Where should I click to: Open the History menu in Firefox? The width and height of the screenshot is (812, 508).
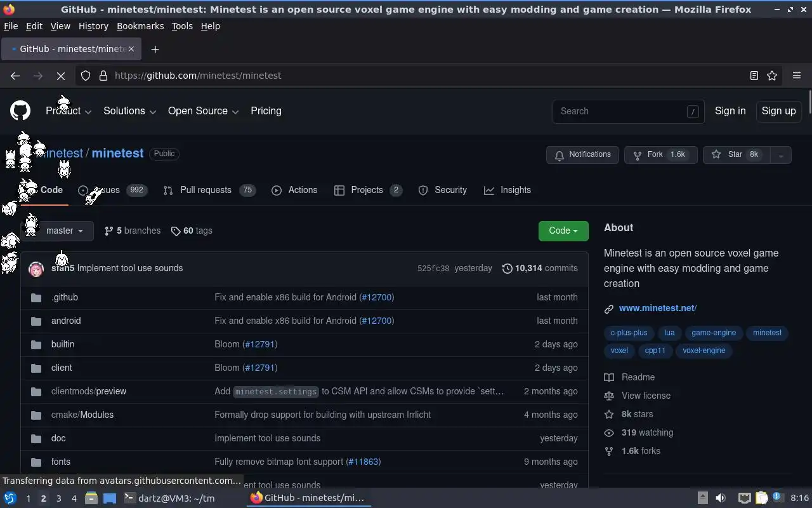click(93, 26)
